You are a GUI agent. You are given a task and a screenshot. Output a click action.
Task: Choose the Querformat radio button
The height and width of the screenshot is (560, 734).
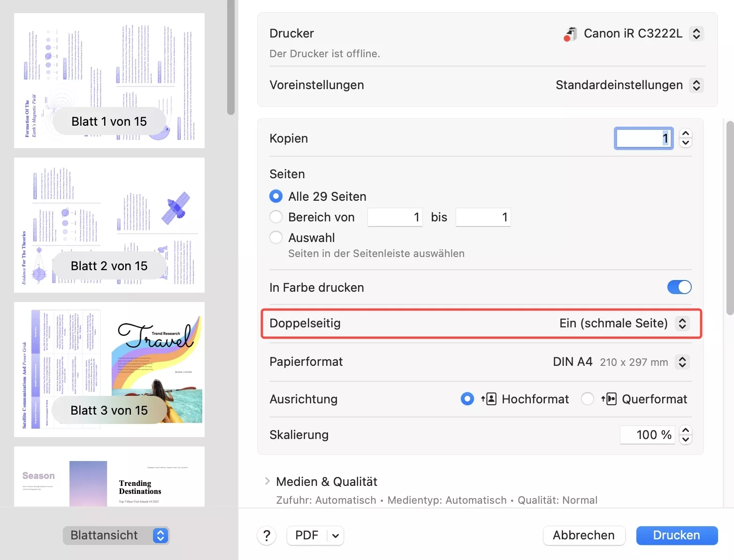pyautogui.click(x=587, y=399)
